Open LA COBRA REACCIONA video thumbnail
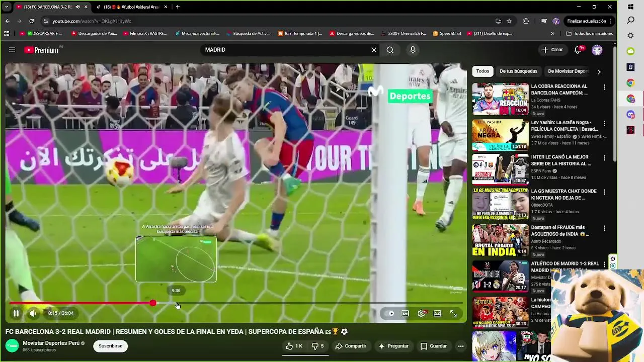Screen dimensions: 644x362 click(x=500, y=99)
